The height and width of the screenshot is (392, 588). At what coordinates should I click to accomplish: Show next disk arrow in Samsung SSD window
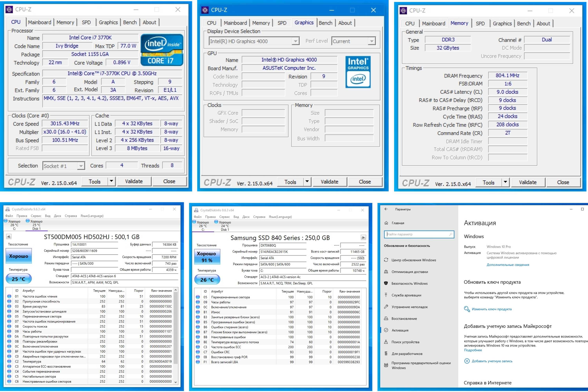(x=363, y=237)
